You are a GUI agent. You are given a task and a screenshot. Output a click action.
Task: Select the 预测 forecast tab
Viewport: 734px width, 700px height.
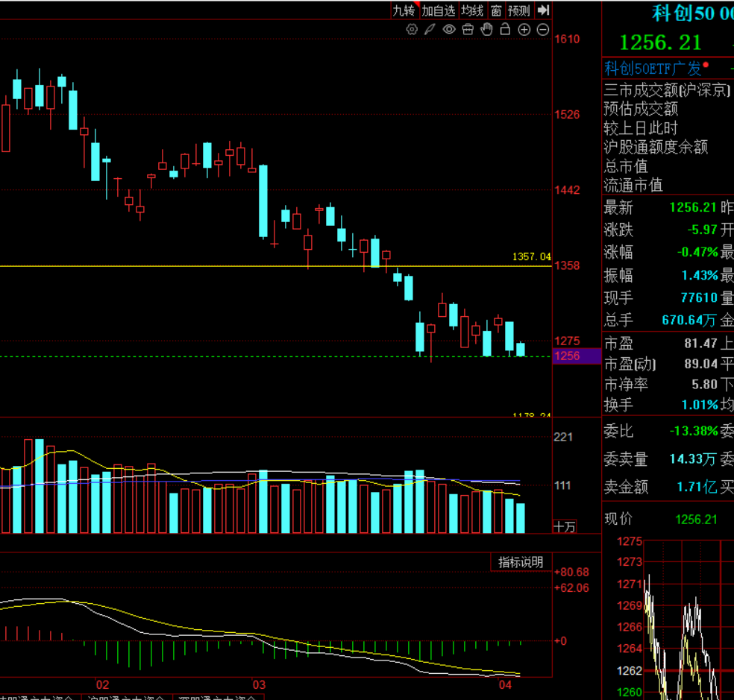coord(518,10)
